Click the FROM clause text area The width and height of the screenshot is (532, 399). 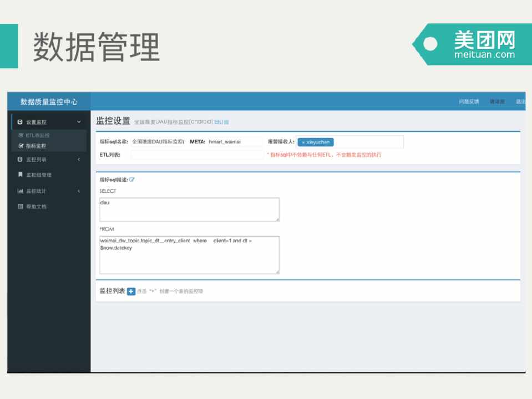pyautogui.click(x=189, y=255)
